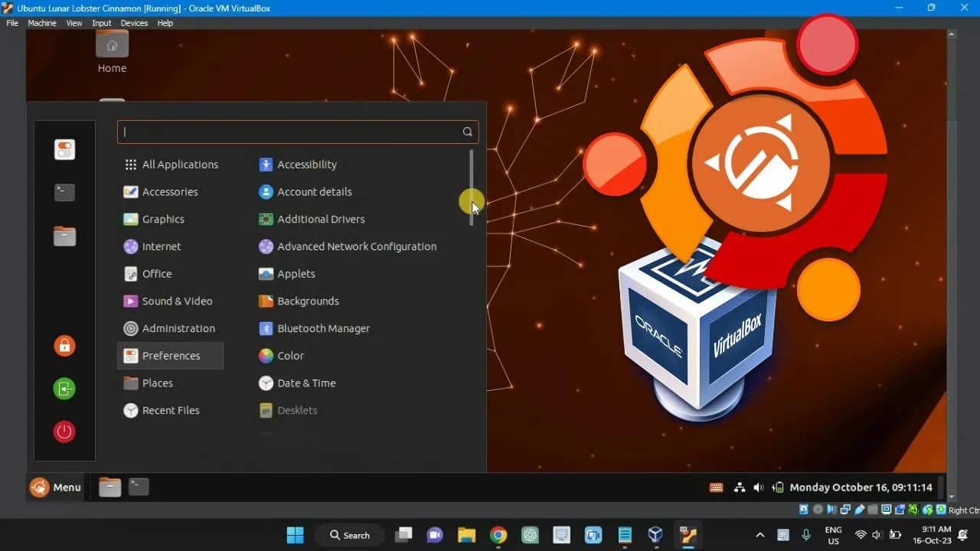Click the USB icon in VirtualBox status bar
The image size is (980, 551).
(x=860, y=510)
